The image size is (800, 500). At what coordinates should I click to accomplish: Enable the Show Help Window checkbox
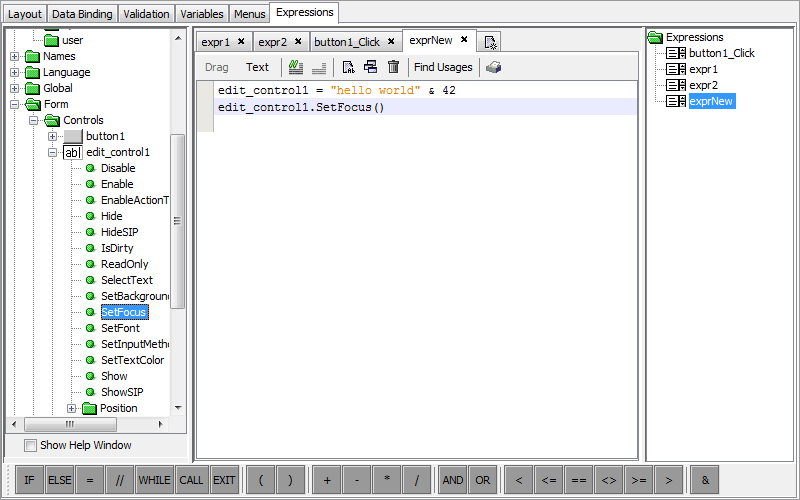click(30, 445)
